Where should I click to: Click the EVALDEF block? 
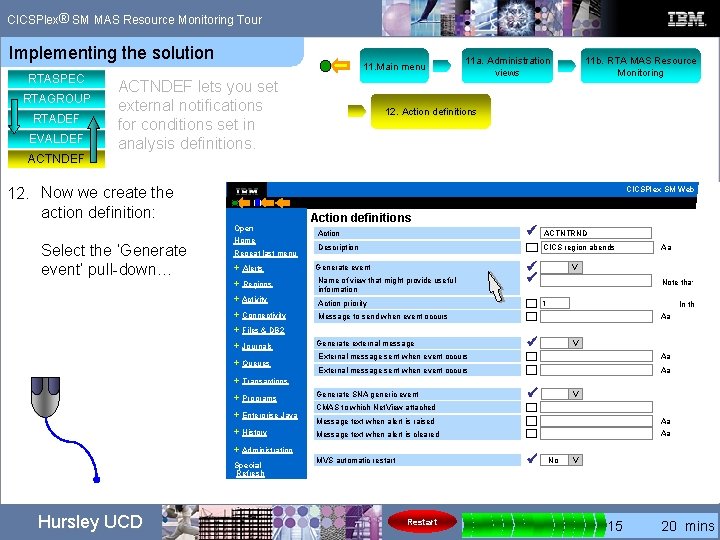(x=56, y=138)
